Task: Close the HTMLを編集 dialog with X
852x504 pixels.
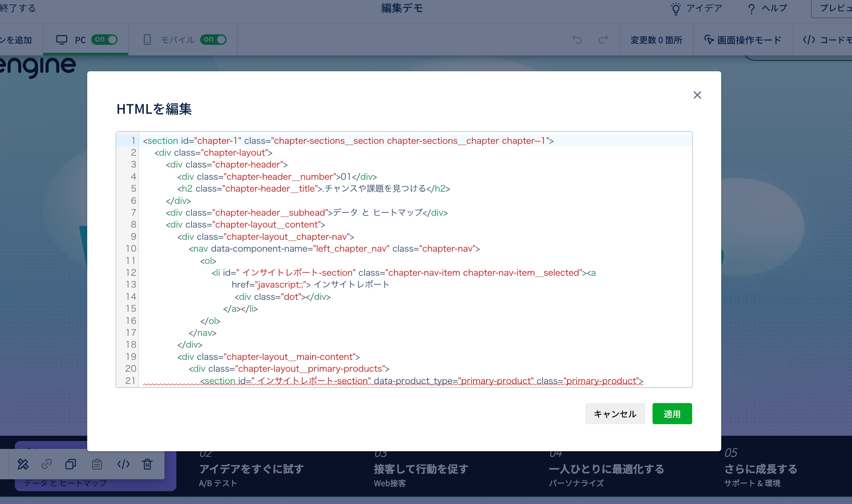Action: 697,95
